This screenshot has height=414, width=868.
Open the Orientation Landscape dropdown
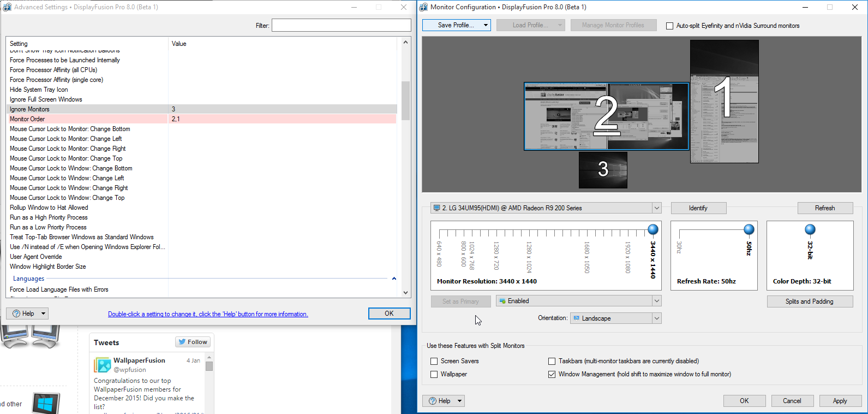point(657,318)
